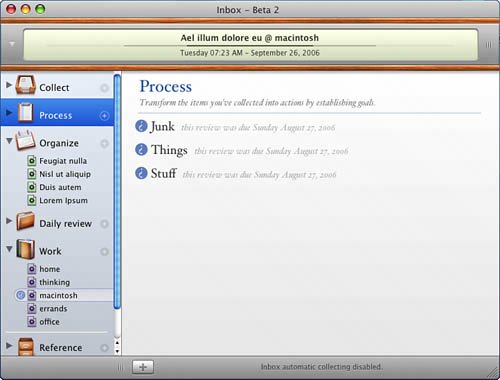
Task: Click the round button on Daily review row
Action: 104,224
